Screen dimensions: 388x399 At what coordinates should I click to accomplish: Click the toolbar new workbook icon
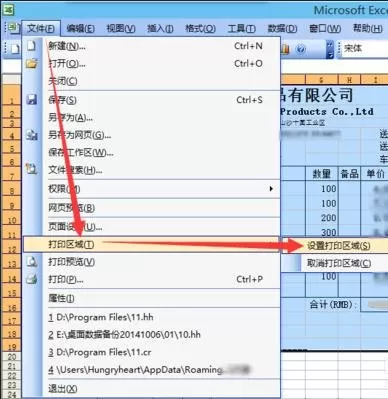point(15,49)
